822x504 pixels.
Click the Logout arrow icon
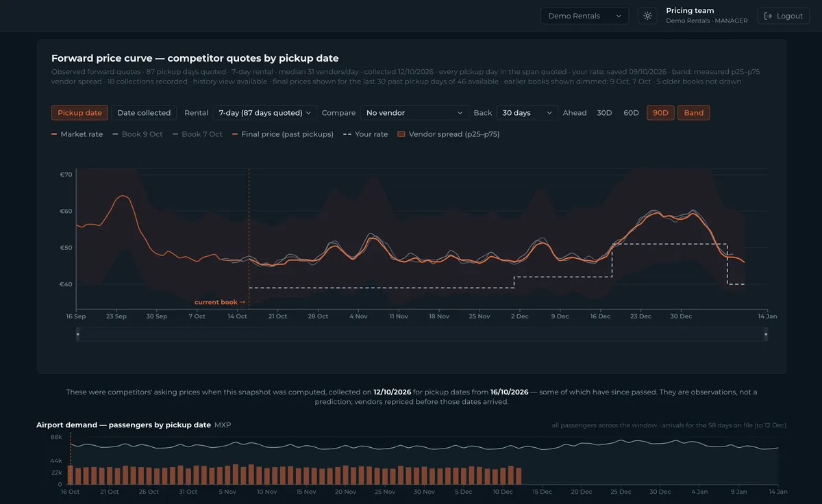click(768, 16)
